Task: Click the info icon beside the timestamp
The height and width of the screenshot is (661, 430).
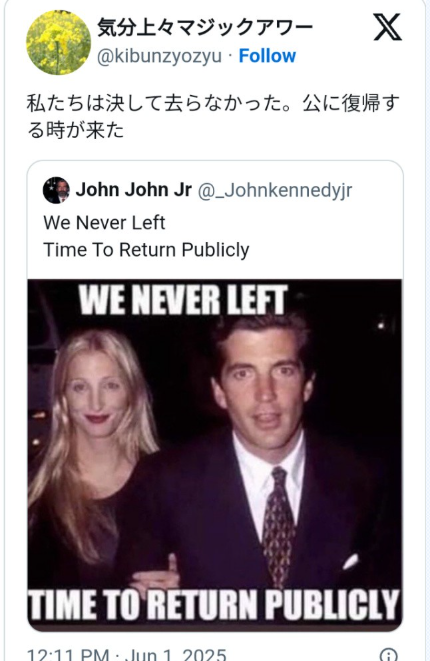Action: coord(388,655)
